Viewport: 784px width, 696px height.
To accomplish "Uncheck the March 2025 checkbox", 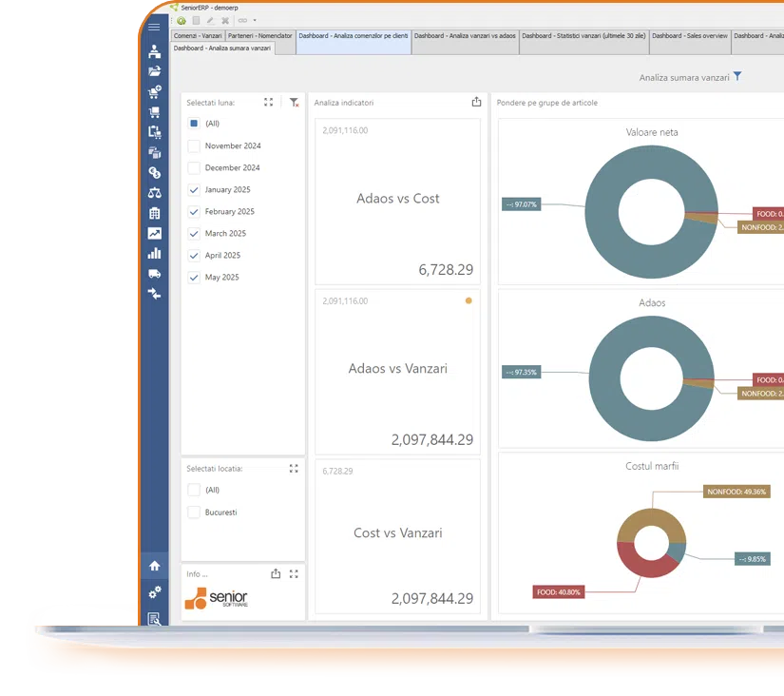I will 194,234.
